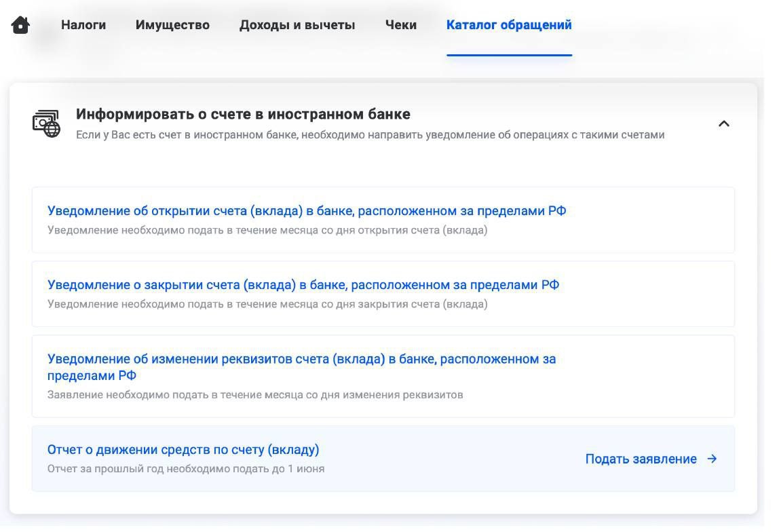Open the Доходы и вычеты tab
779x532 pixels.
click(297, 25)
